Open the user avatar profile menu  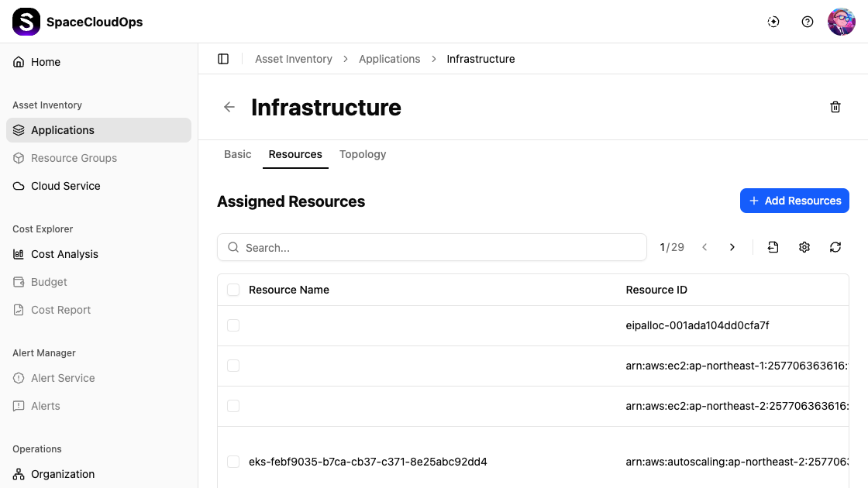(x=841, y=22)
